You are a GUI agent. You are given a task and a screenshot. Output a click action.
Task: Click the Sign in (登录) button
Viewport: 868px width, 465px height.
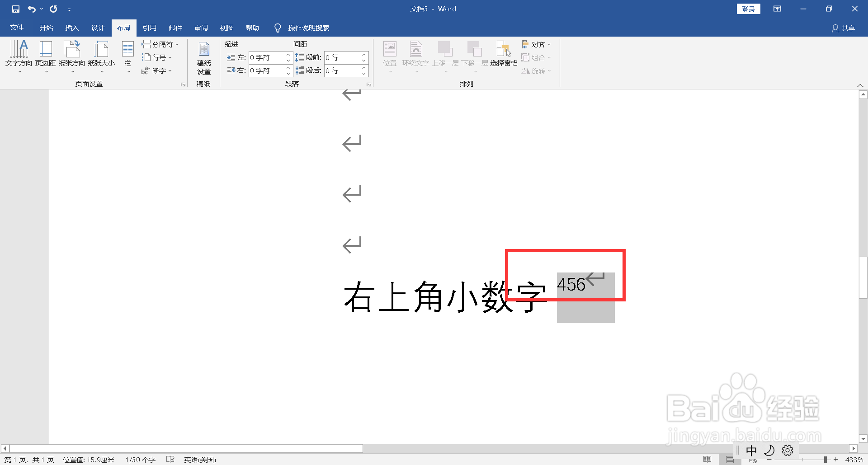tap(748, 9)
